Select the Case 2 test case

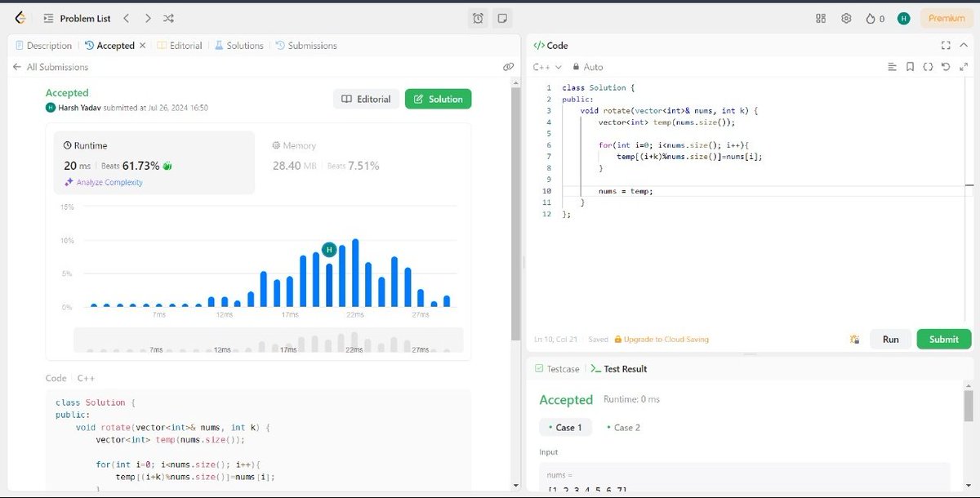coord(624,427)
